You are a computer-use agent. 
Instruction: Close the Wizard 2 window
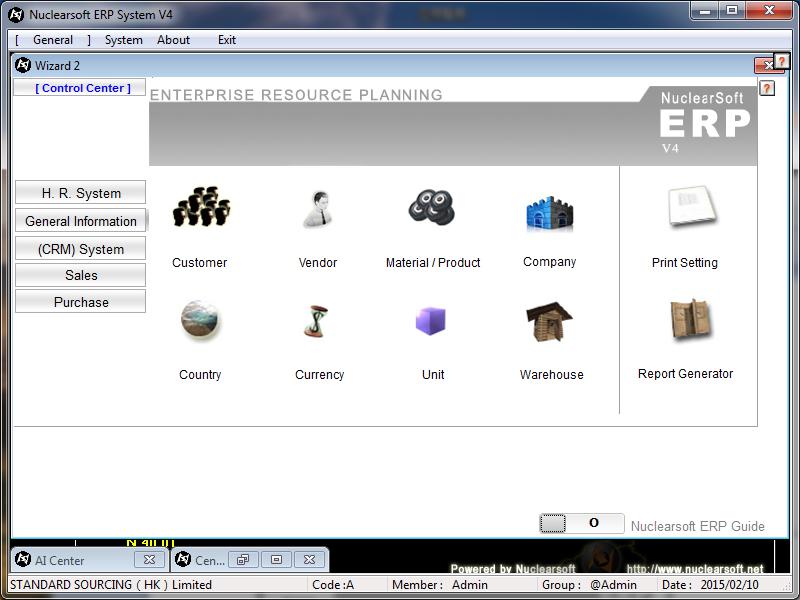(x=765, y=65)
